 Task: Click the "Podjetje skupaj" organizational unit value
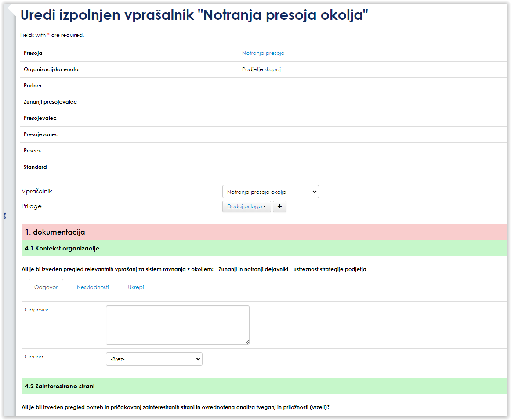tap(261, 69)
